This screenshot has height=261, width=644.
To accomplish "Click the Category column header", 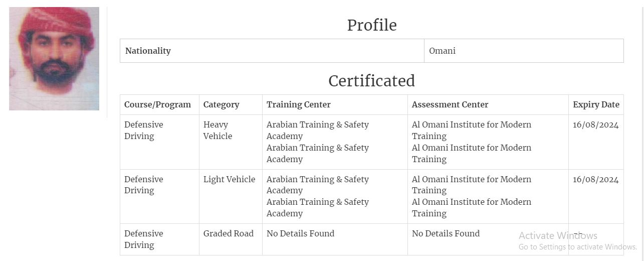I will coord(221,104).
